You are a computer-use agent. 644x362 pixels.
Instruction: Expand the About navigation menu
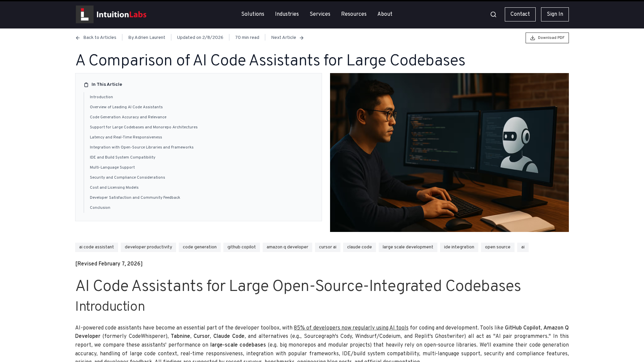tap(385, 14)
